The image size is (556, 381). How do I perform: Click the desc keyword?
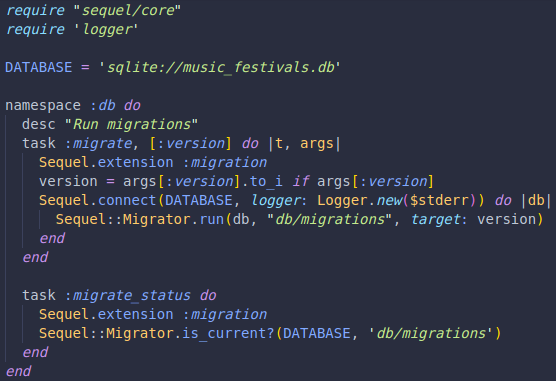point(39,125)
